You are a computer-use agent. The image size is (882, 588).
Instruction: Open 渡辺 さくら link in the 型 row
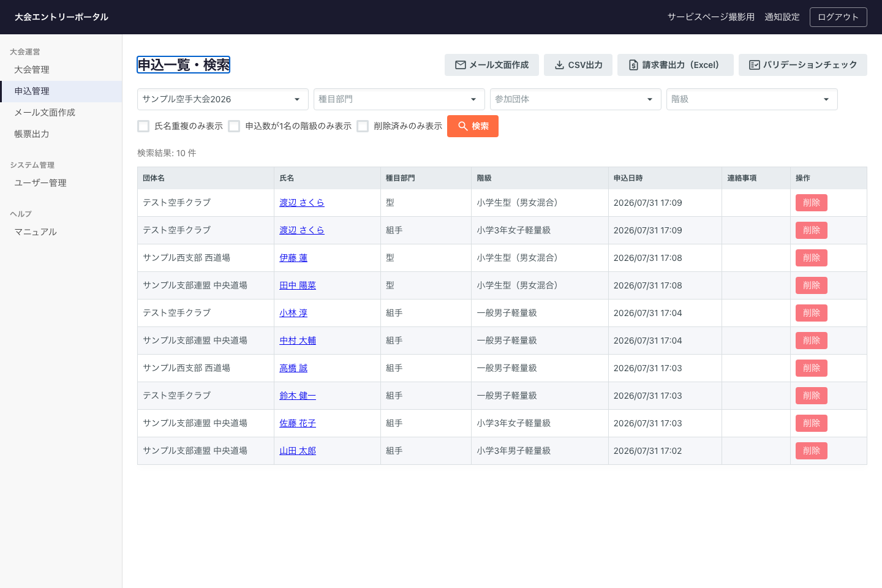tap(302, 203)
